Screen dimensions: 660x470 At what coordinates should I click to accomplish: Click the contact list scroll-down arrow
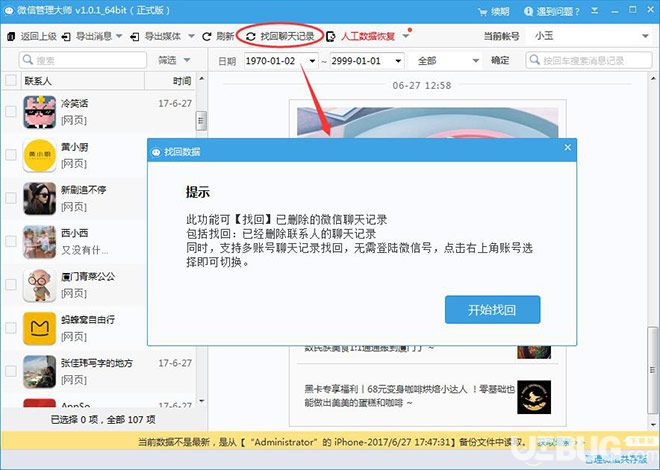202,401
